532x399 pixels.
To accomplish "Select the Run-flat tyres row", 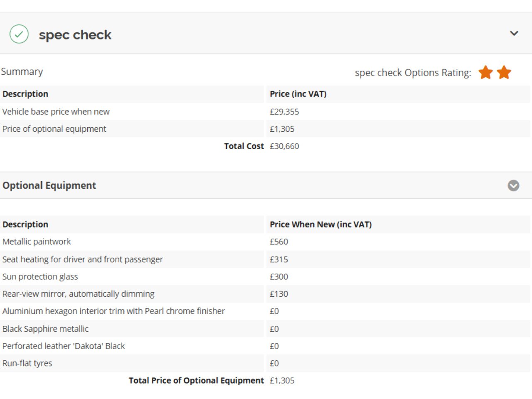I will [x=265, y=363].
